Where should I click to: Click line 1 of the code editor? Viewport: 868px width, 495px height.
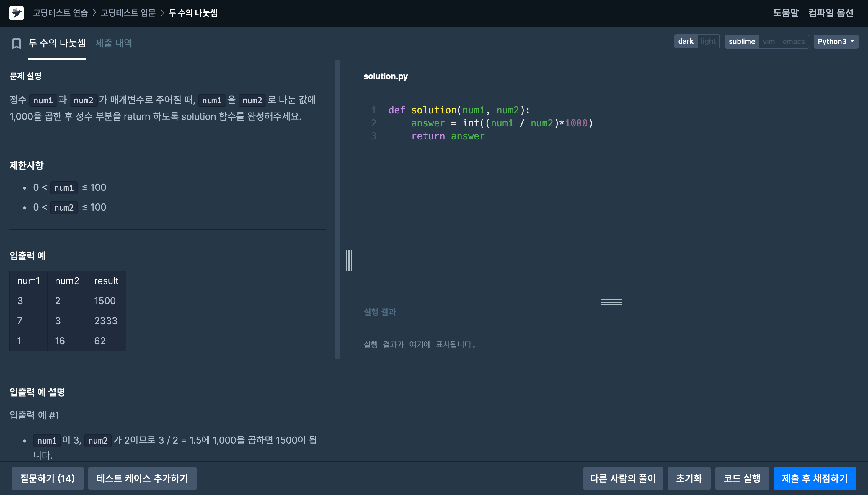[459, 110]
